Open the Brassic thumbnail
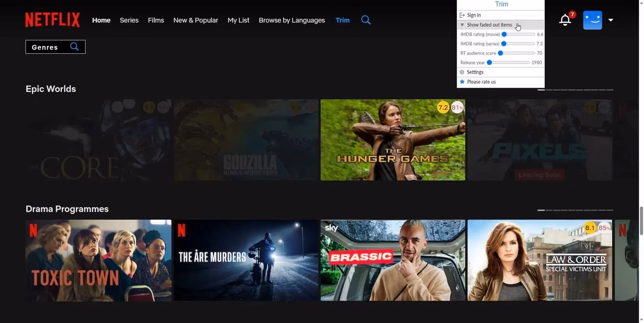 [393, 260]
